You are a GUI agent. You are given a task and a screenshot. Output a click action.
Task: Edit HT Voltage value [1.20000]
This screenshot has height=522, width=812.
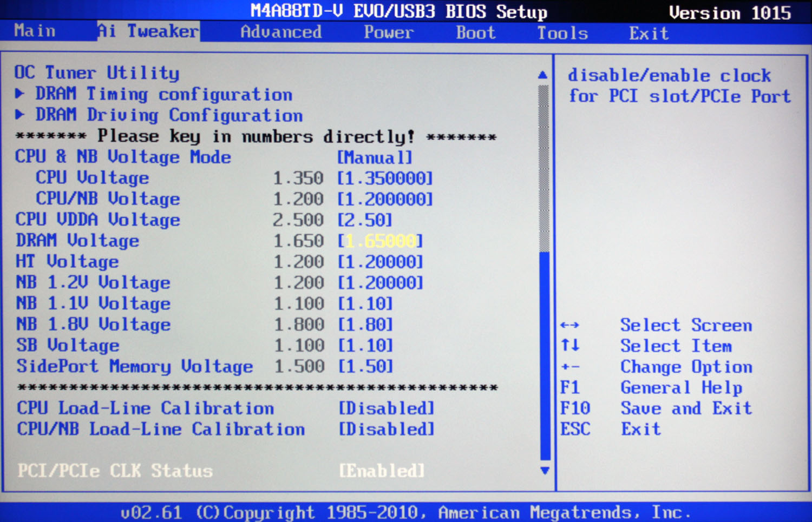pyautogui.click(x=380, y=262)
